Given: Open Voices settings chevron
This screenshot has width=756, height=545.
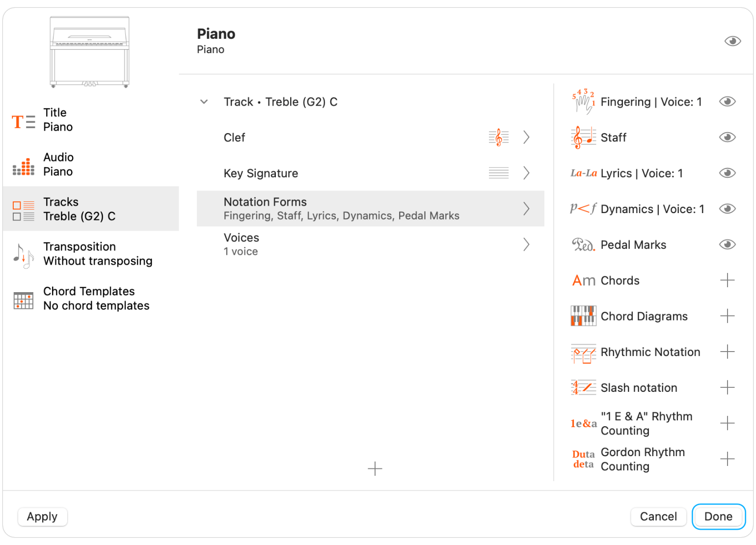Looking at the screenshot, I should pyautogui.click(x=526, y=245).
